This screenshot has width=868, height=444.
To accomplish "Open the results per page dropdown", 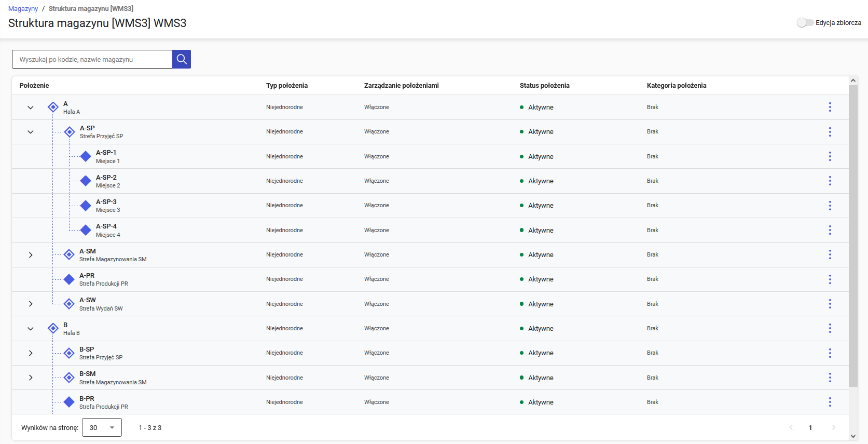I will [x=102, y=427].
